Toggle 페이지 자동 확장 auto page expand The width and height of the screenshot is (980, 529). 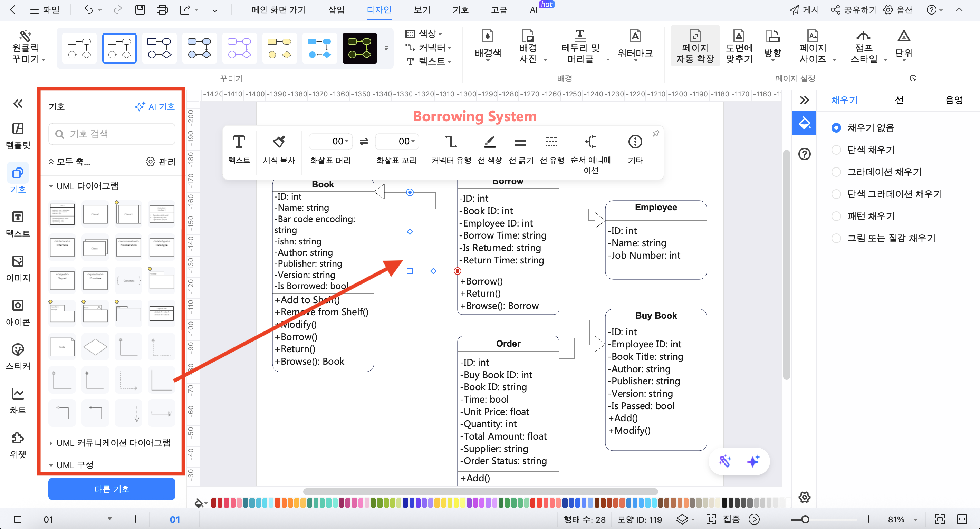pyautogui.click(x=695, y=46)
